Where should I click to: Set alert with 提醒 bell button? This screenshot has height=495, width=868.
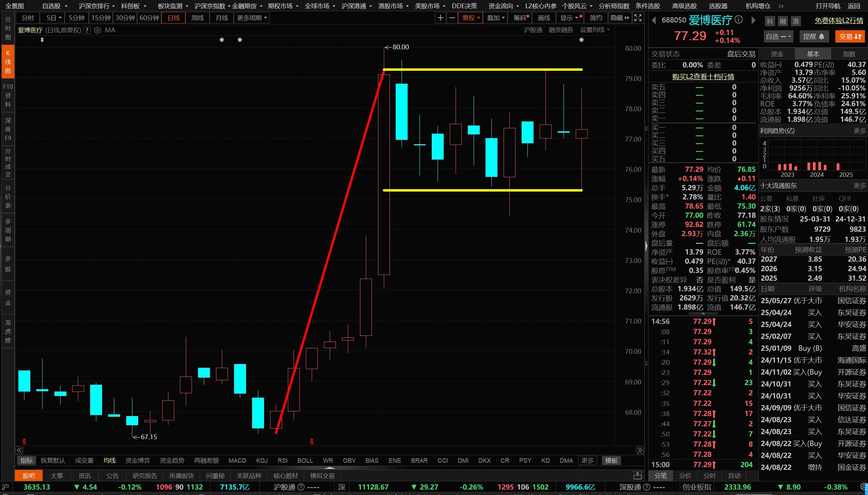[814, 36]
